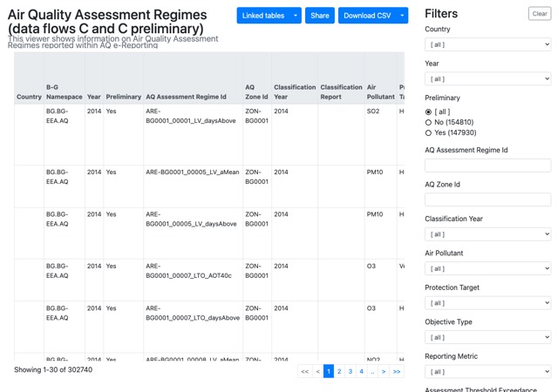This screenshot has height=392, width=558.
Task: Click the Share button
Action: tap(320, 16)
